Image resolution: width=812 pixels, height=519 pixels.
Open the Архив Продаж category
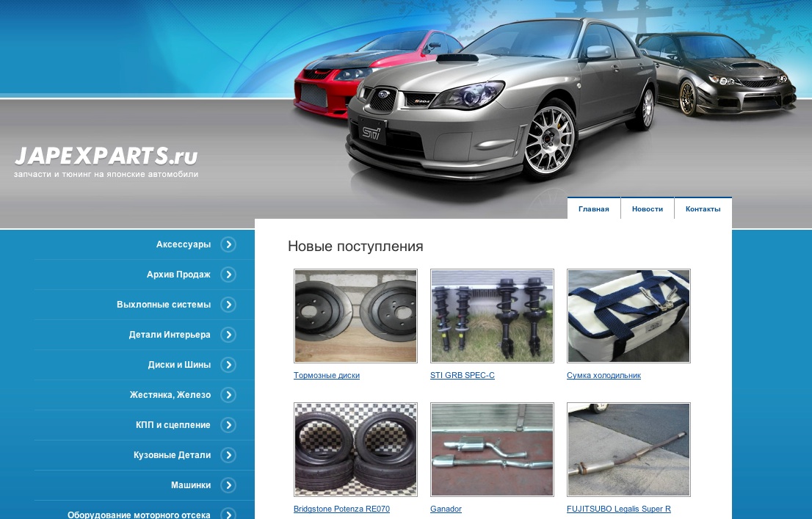(x=178, y=275)
